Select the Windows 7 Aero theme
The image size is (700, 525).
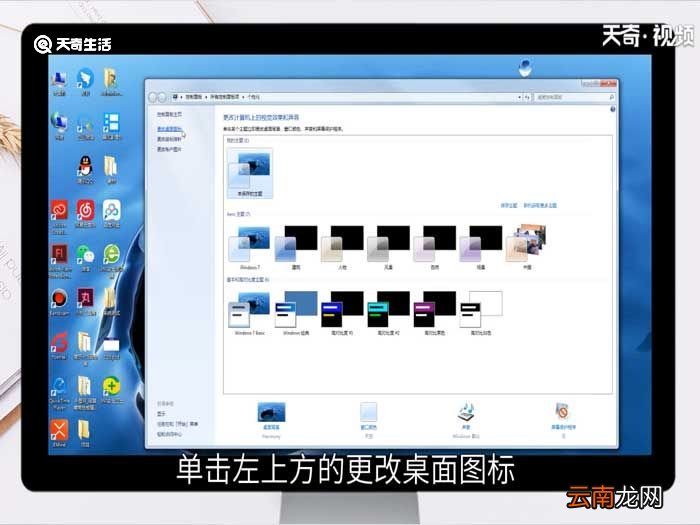click(x=250, y=247)
